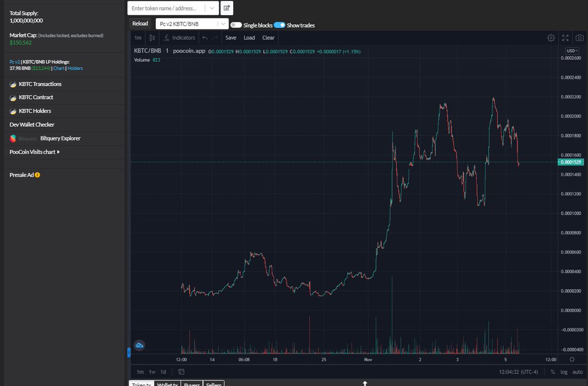Open the LP Holders link
The height and width of the screenshot is (386, 588).
click(x=75, y=68)
